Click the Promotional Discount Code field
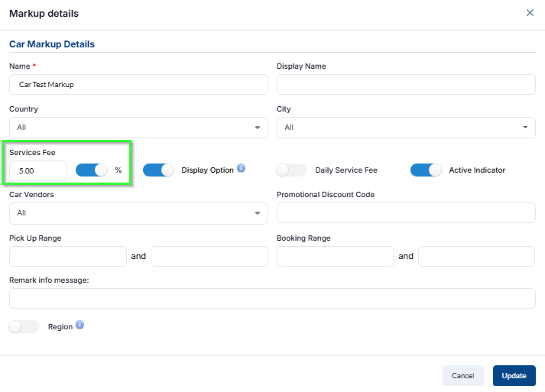This screenshot has width=545, height=392. pyautogui.click(x=406, y=212)
